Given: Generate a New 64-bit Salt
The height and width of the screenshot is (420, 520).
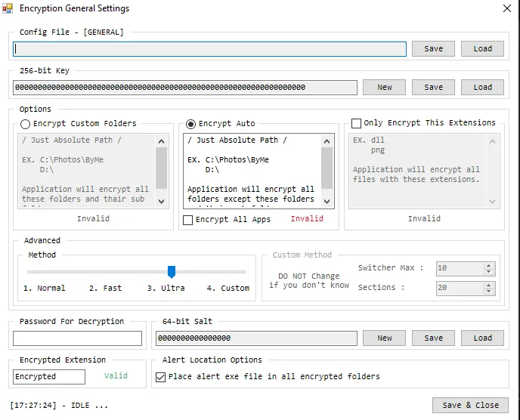Looking at the screenshot, I should (x=385, y=338).
